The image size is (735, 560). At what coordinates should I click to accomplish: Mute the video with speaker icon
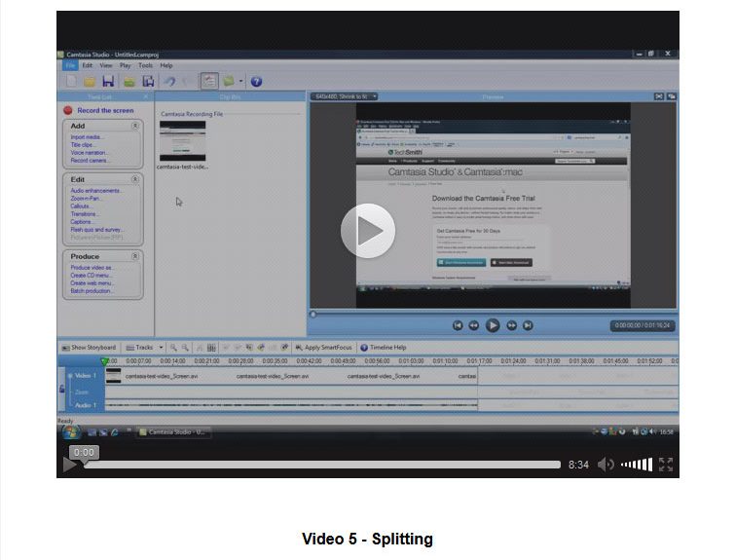tap(606, 465)
